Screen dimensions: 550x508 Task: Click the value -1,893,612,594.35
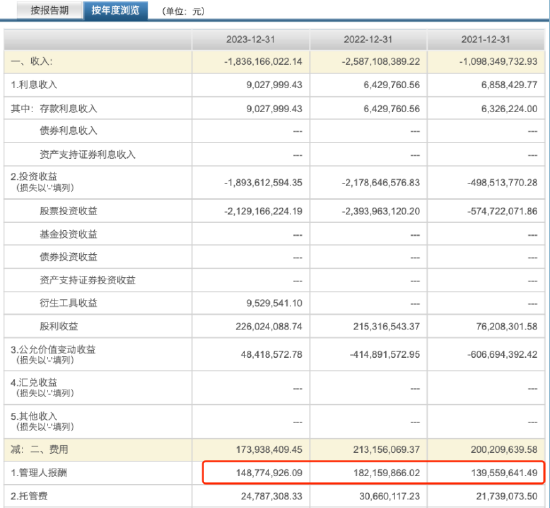coord(263,182)
